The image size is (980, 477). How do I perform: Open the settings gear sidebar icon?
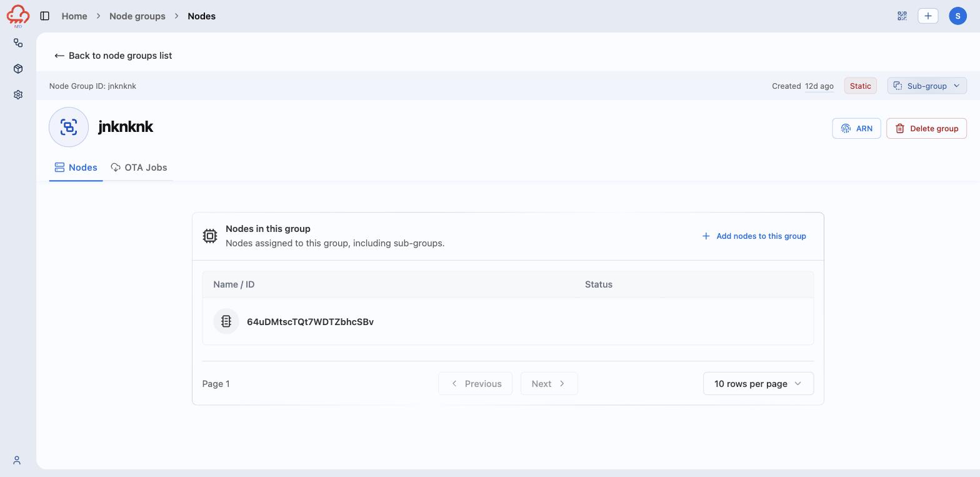pos(18,95)
